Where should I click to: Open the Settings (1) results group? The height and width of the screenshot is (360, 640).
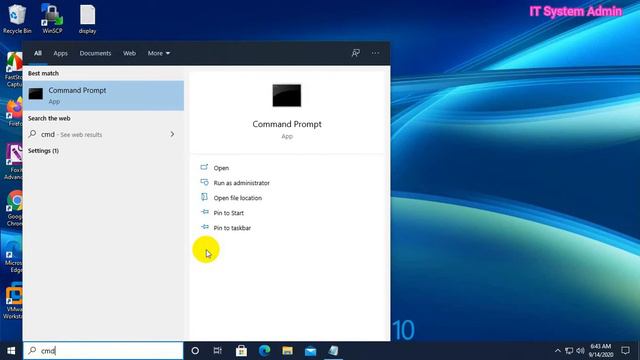[43, 151]
